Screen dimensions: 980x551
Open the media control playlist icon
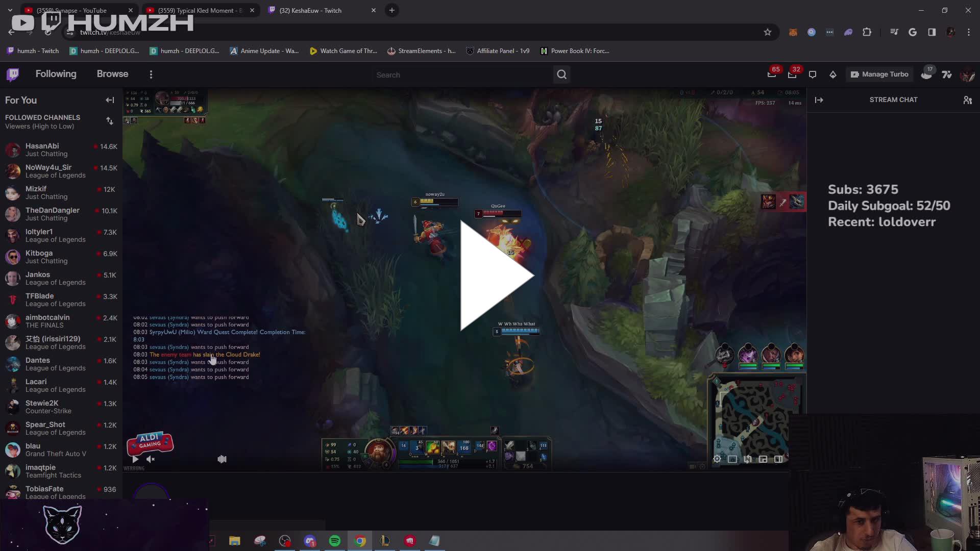point(894,32)
